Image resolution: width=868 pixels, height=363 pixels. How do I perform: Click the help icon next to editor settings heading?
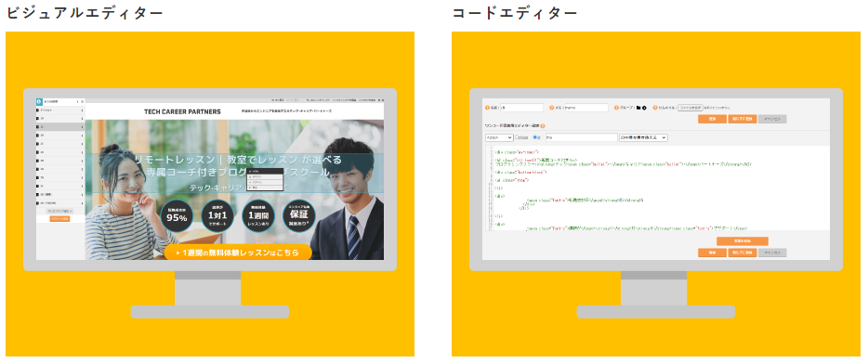point(543,126)
